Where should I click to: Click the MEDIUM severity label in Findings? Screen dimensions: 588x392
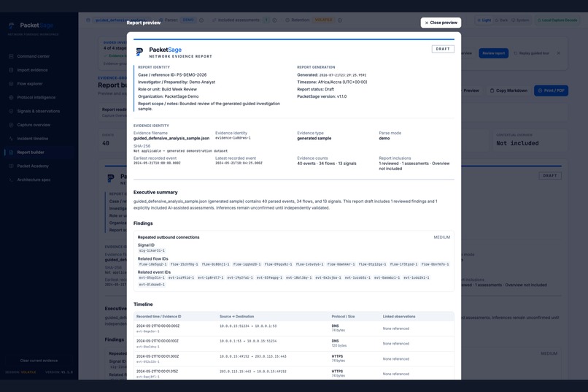pos(442,237)
